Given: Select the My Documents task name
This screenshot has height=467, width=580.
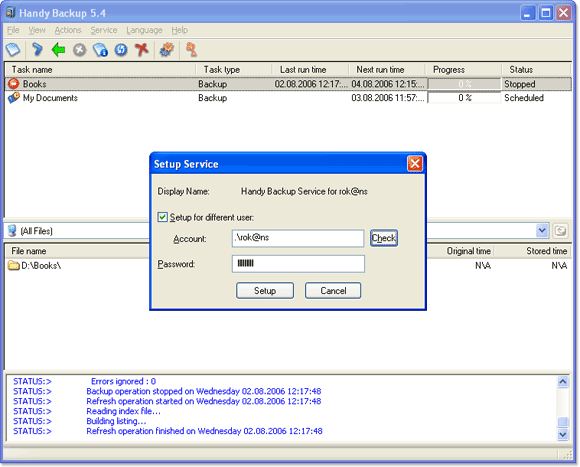Looking at the screenshot, I should pos(50,98).
